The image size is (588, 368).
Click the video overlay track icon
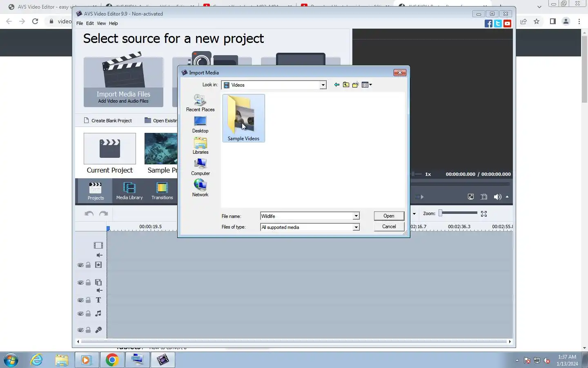pos(98,283)
